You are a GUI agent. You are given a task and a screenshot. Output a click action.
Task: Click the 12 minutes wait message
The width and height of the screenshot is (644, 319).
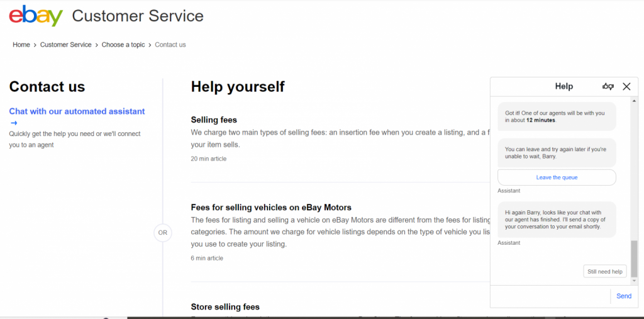[557, 117]
